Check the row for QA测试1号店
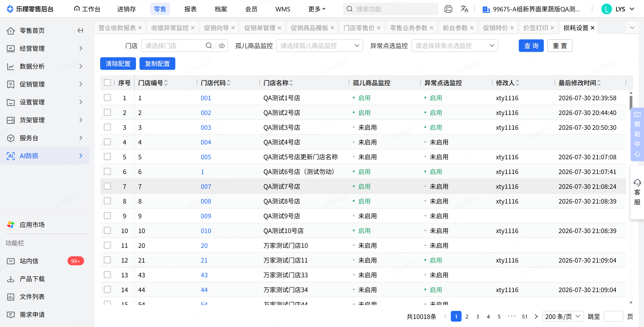 107,98
